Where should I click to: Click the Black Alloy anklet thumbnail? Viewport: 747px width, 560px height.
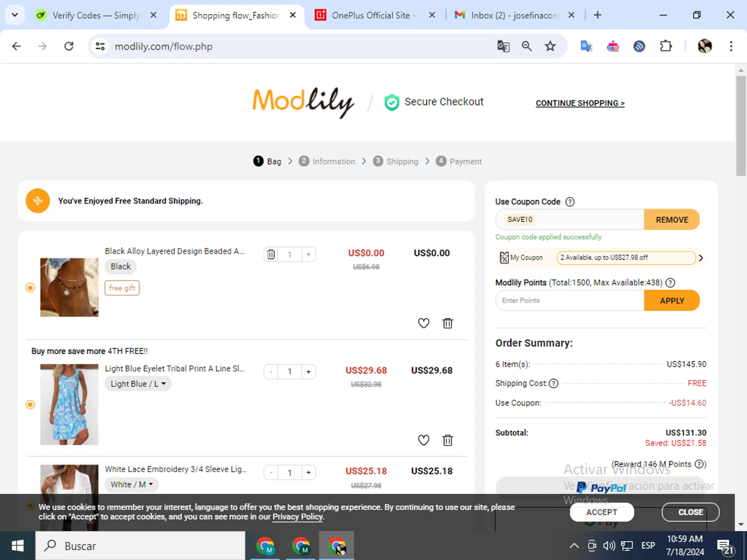(x=69, y=287)
